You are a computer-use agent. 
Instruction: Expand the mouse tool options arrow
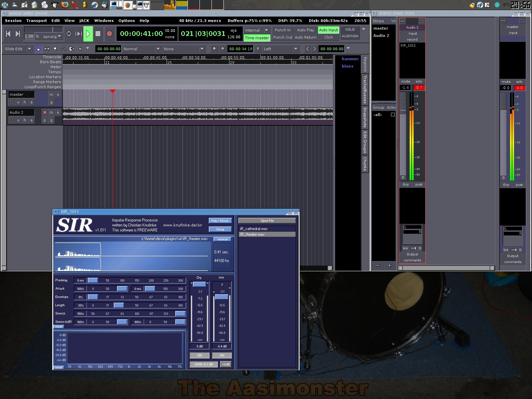[x=88, y=48]
